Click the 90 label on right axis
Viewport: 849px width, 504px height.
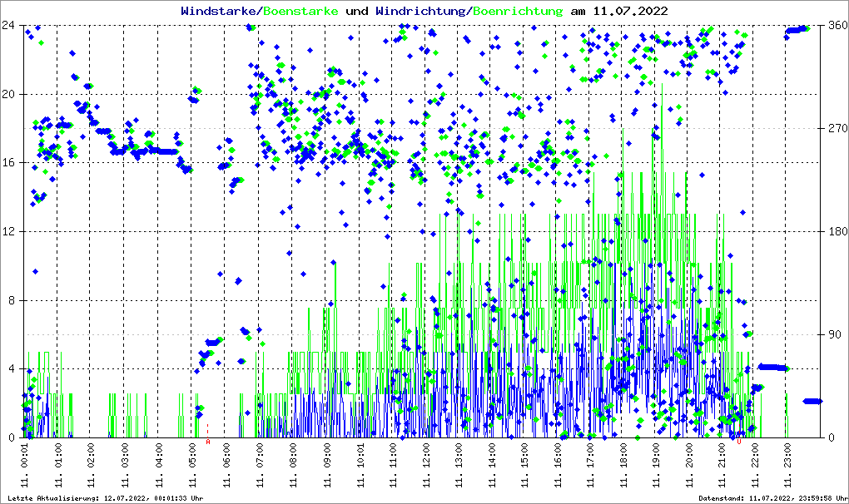coord(834,334)
